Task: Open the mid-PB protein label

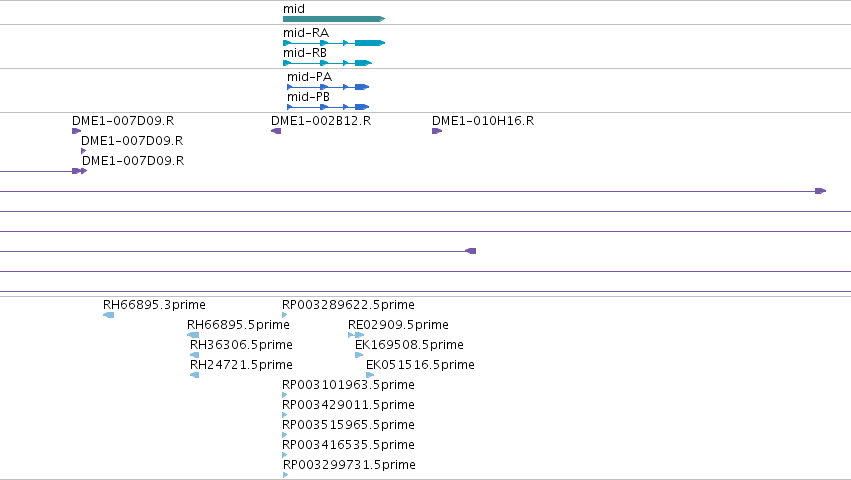Action: pos(308,97)
